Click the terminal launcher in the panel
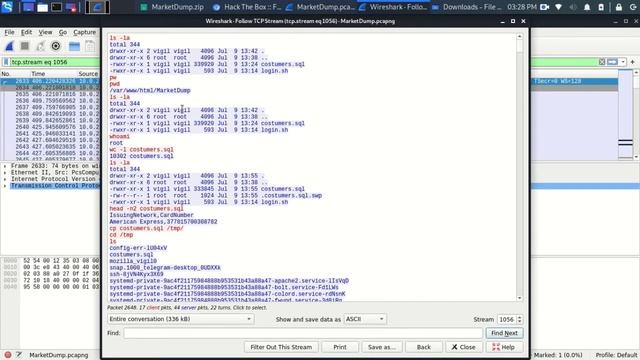Screen dimensions: 640x360 coord(56,7)
